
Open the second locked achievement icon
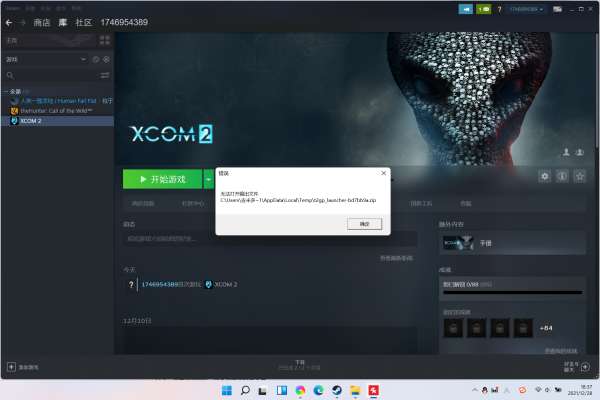click(x=476, y=328)
